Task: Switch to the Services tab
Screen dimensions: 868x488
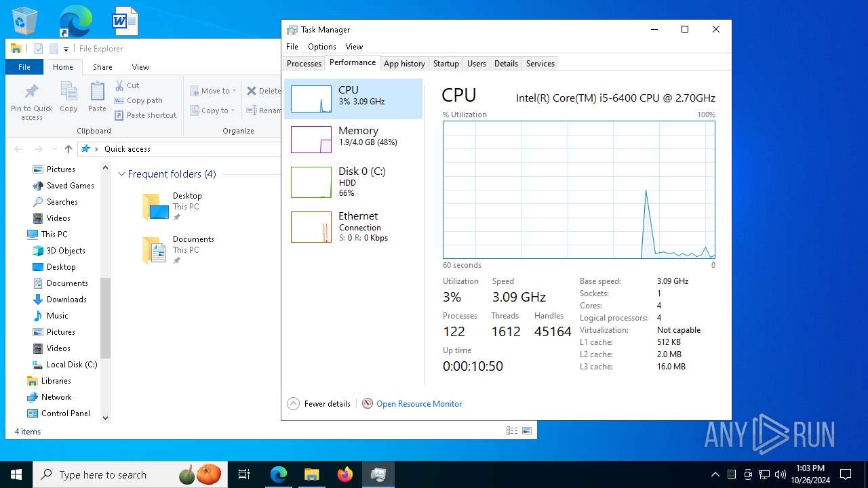Action: 540,64
